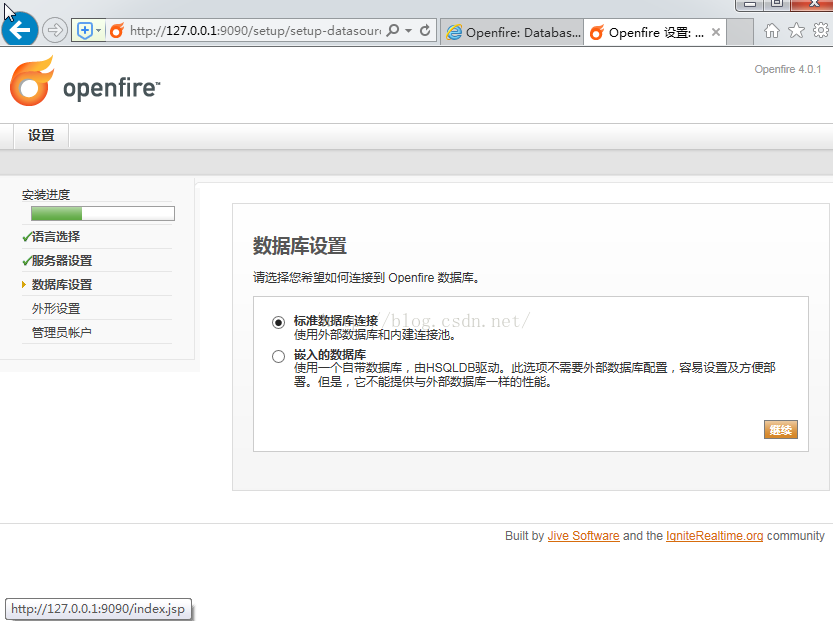Minimize the browser window
The image size is (833, 621).
(x=750, y=4)
